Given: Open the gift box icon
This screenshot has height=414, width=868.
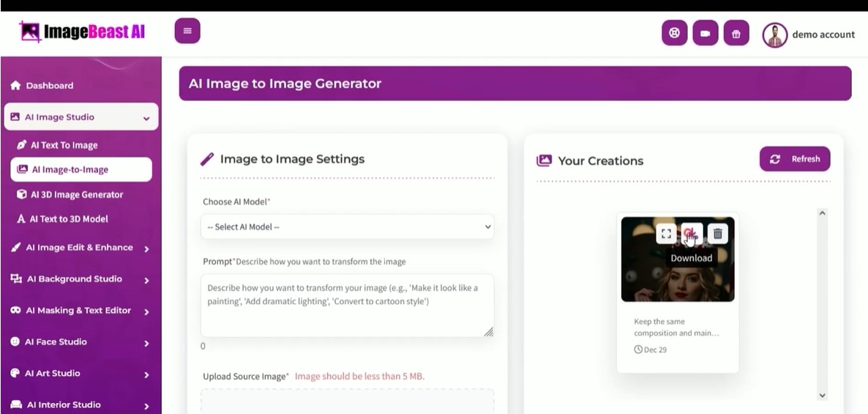Looking at the screenshot, I should [x=736, y=33].
